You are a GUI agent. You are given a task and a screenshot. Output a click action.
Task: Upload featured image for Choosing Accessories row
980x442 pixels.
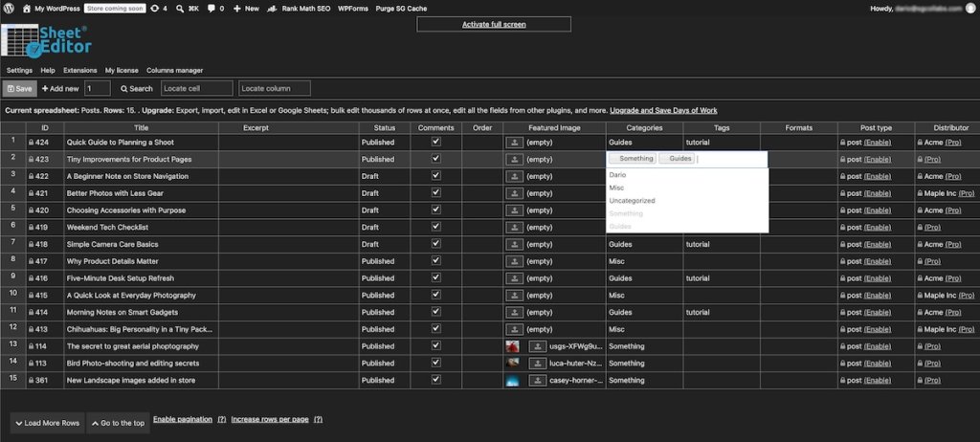[x=514, y=210]
